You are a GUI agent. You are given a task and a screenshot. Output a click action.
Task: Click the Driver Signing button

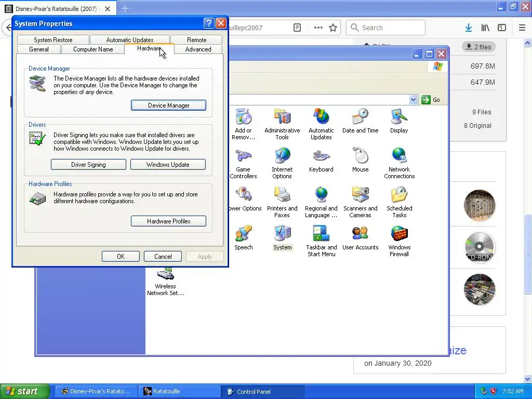(88, 165)
